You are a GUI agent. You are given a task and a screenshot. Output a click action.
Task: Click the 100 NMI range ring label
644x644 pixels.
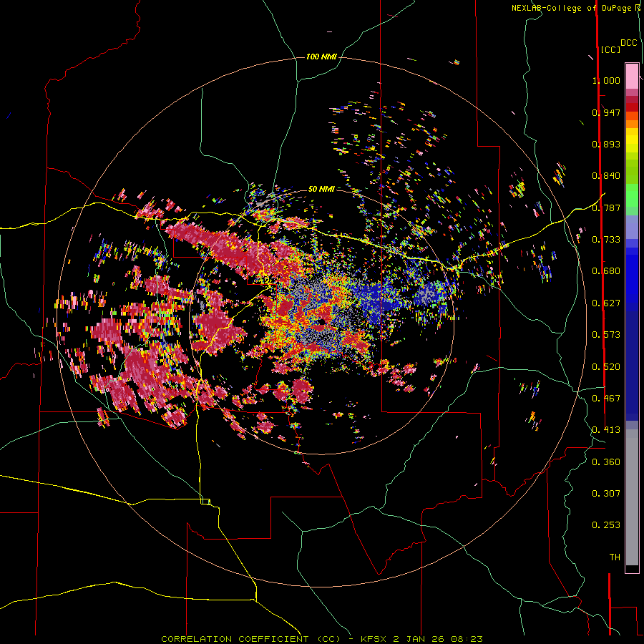pyautogui.click(x=321, y=57)
